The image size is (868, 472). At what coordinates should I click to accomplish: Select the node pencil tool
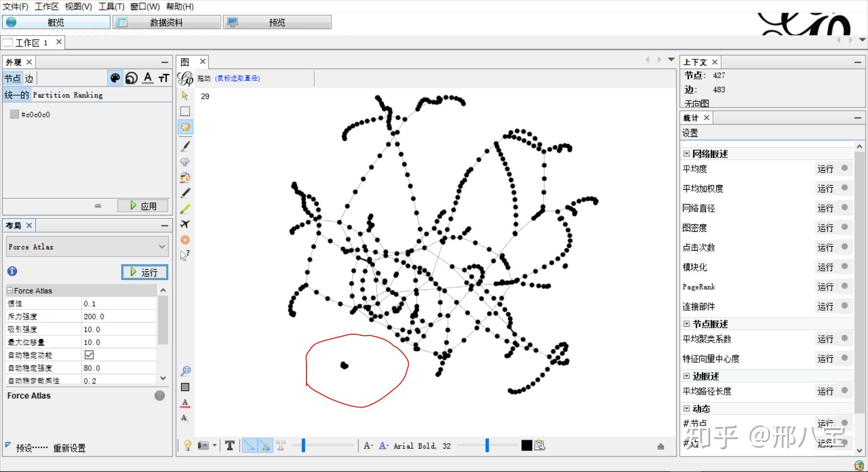coord(185,193)
